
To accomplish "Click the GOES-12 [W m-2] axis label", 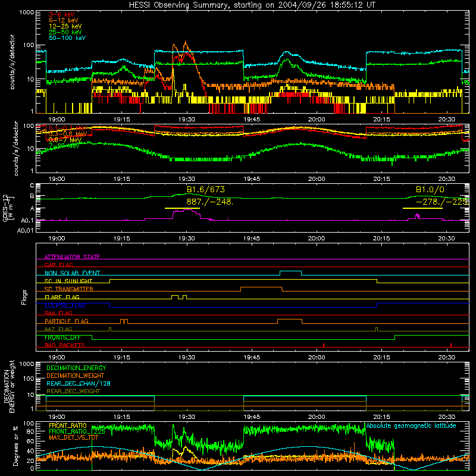I will 7,208.
